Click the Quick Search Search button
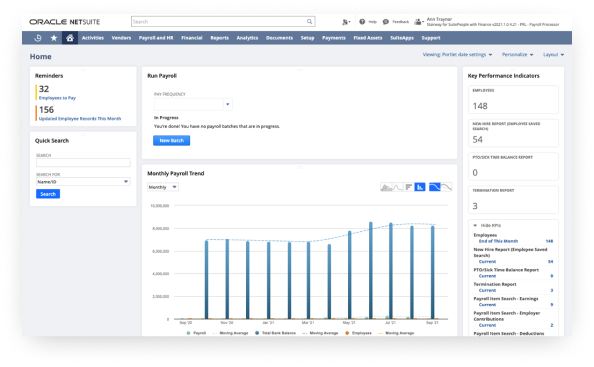The image size is (594, 367). (48, 194)
